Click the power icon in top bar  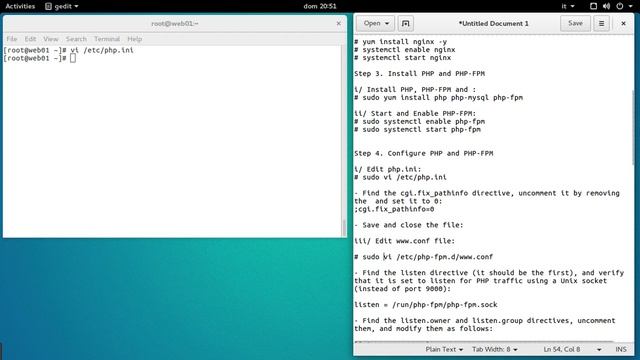(620, 6)
